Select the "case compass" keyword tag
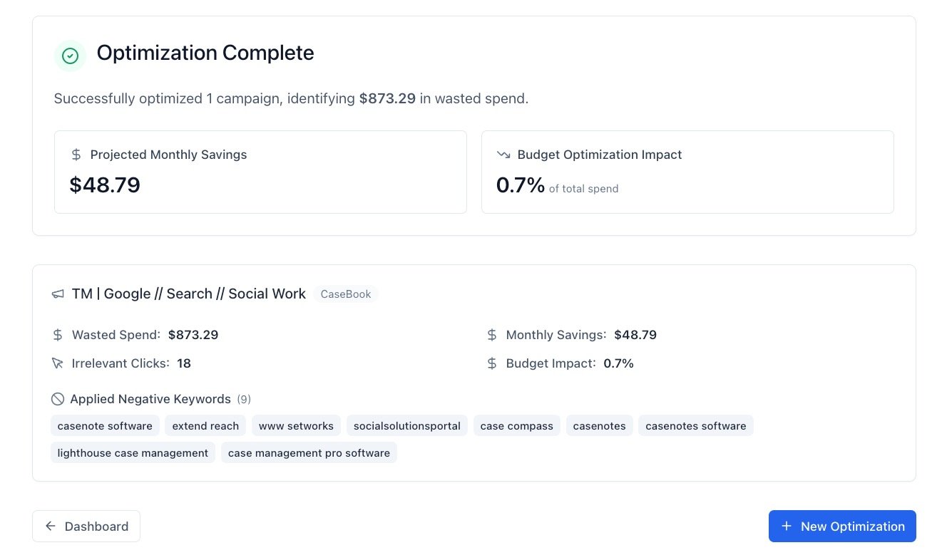The height and width of the screenshot is (560, 947). tap(517, 426)
